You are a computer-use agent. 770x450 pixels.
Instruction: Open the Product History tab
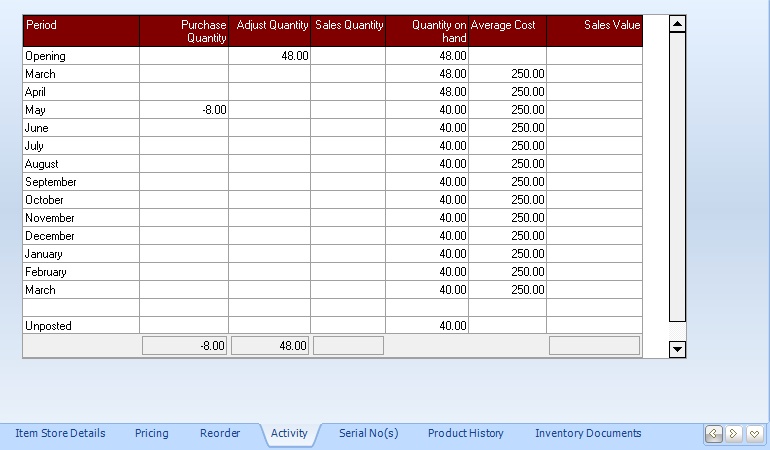click(466, 434)
